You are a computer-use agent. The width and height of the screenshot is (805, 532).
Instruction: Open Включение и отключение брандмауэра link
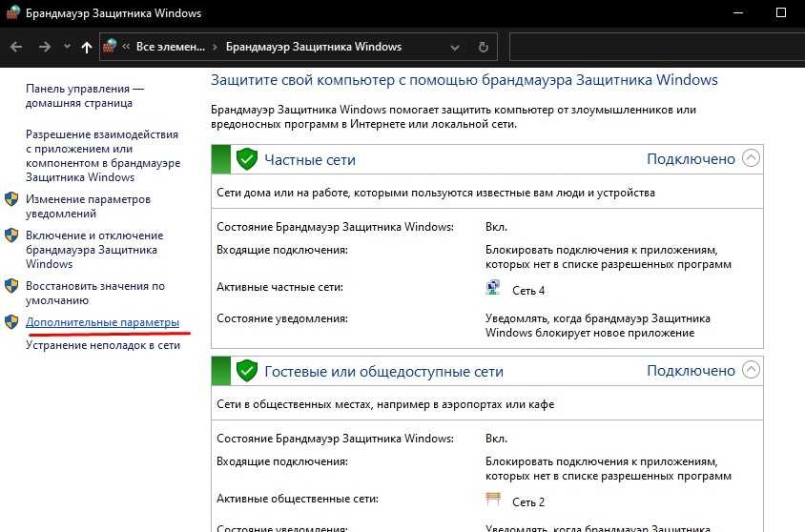pos(93,250)
